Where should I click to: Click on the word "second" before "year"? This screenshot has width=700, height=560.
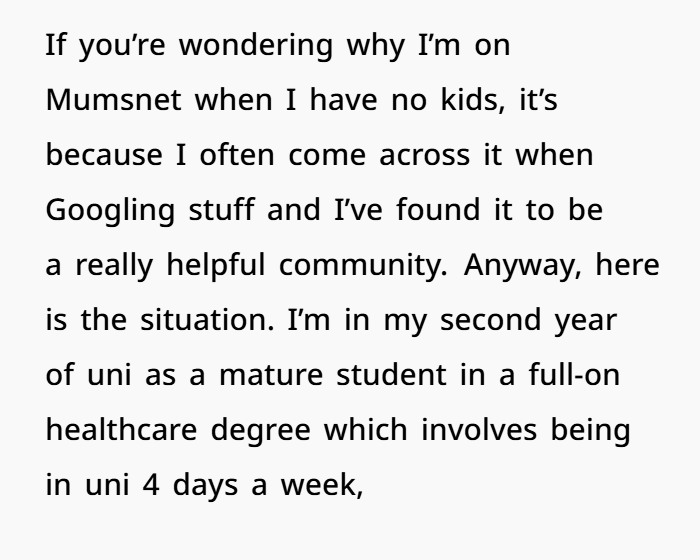click(x=491, y=320)
